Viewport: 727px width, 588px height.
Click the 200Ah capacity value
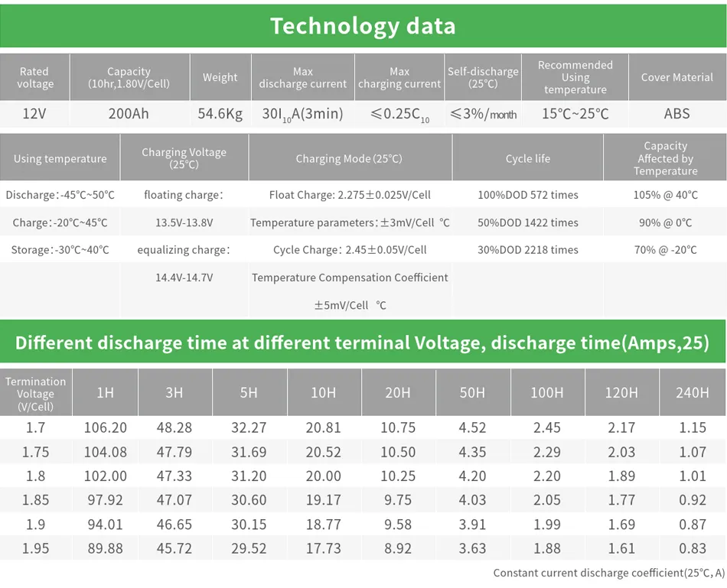point(129,114)
